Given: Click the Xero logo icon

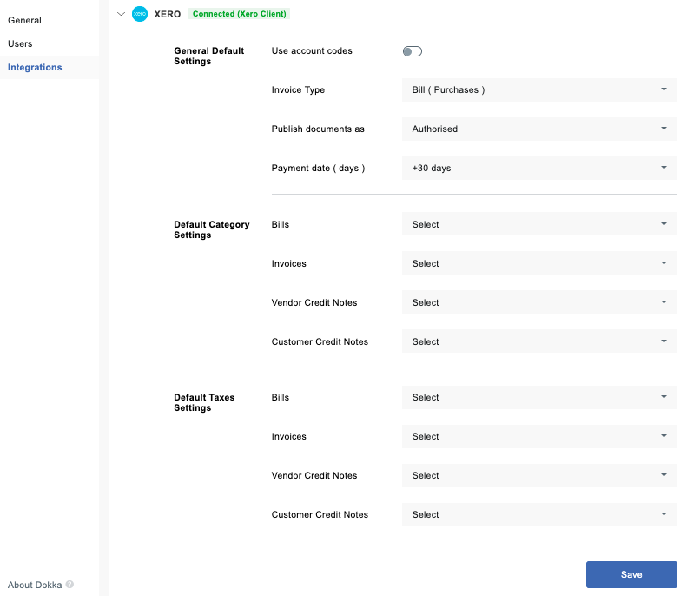Looking at the screenshot, I should click(139, 14).
